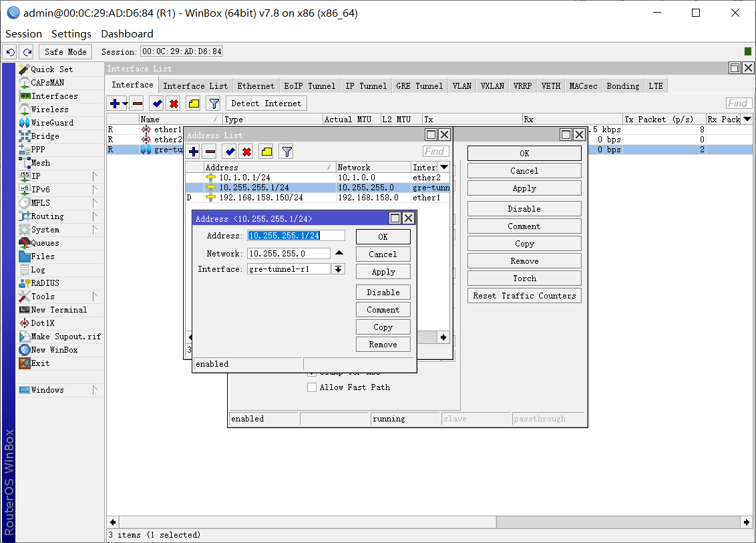756x543 pixels.
Task: Select the 10.1.0.1/24 address row
Action: coord(318,178)
